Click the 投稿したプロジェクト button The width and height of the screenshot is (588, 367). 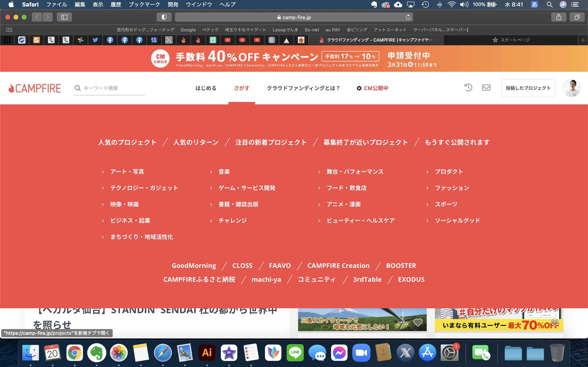click(x=528, y=88)
